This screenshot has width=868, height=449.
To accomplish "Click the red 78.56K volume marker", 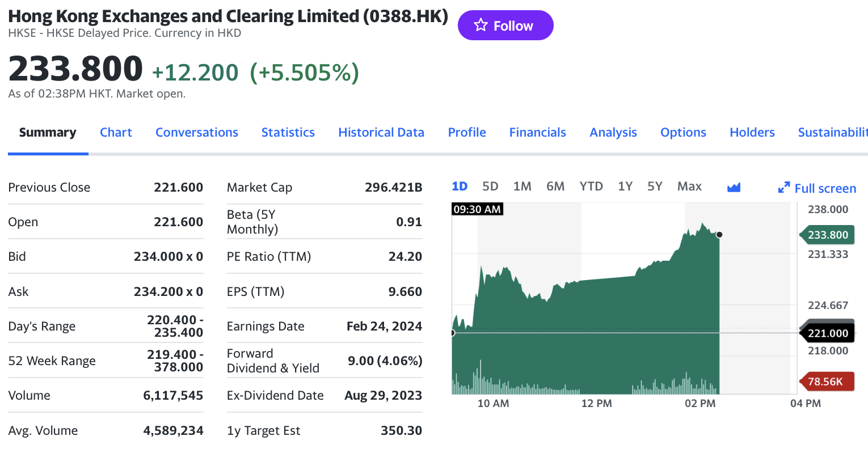I will tap(825, 382).
